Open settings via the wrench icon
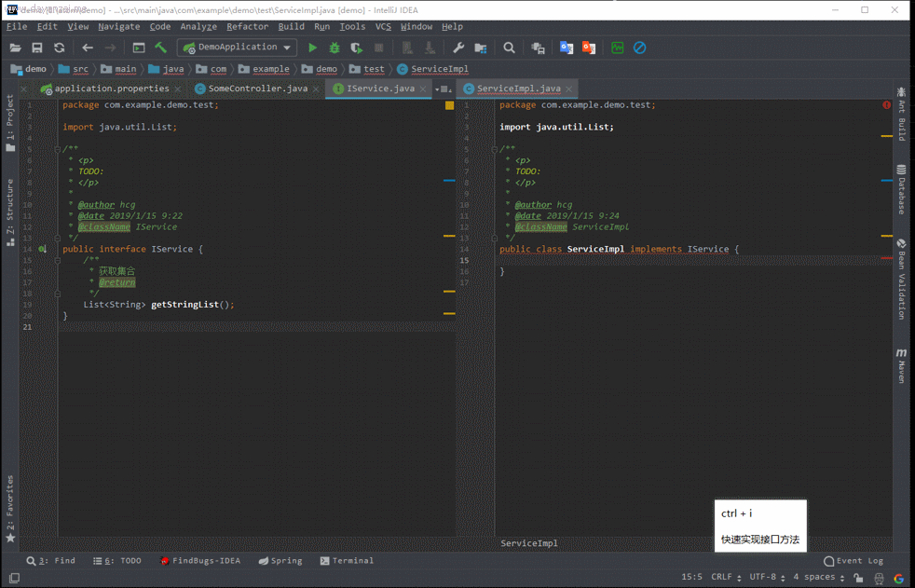 [458, 48]
